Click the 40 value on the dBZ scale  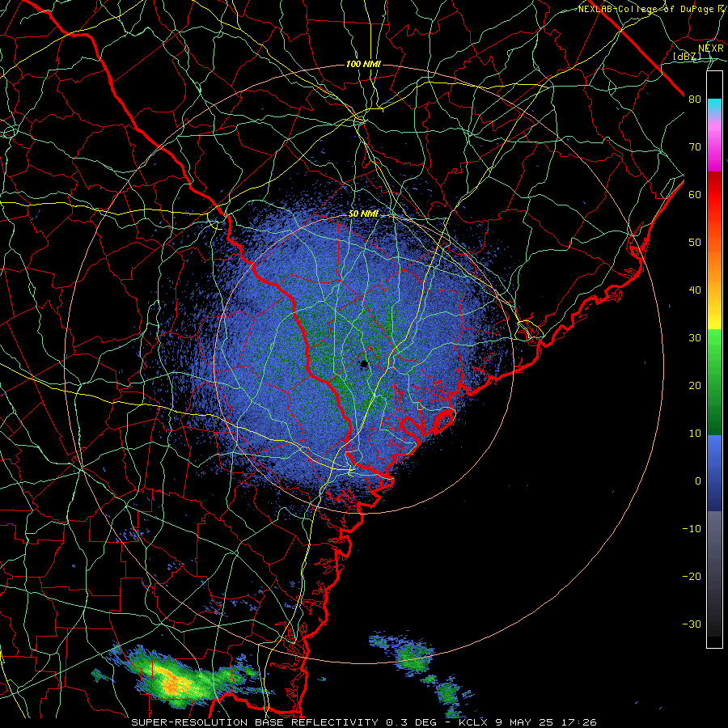(x=695, y=290)
